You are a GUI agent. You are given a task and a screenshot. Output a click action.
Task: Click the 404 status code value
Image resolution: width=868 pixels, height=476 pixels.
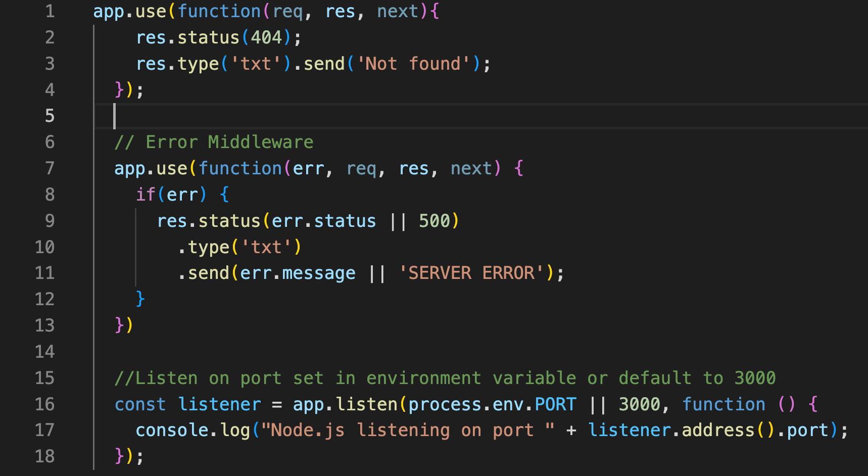[x=266, y=37]
